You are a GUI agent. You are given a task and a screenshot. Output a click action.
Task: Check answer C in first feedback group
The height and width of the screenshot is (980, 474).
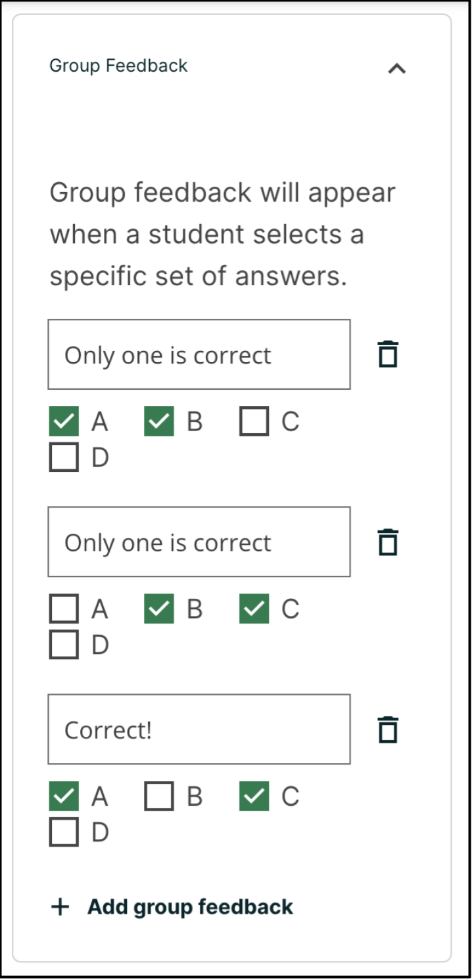tap(254, 421)
